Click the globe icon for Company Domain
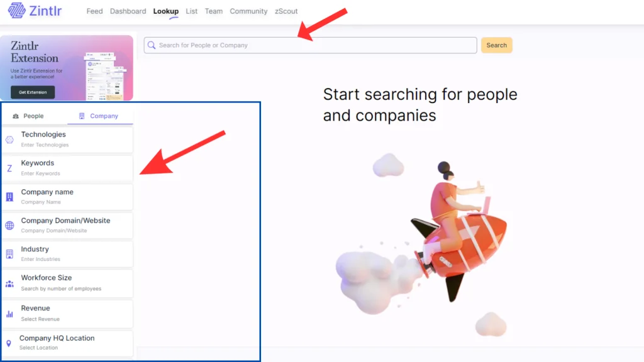644x362 pixels. click(9, 226)
